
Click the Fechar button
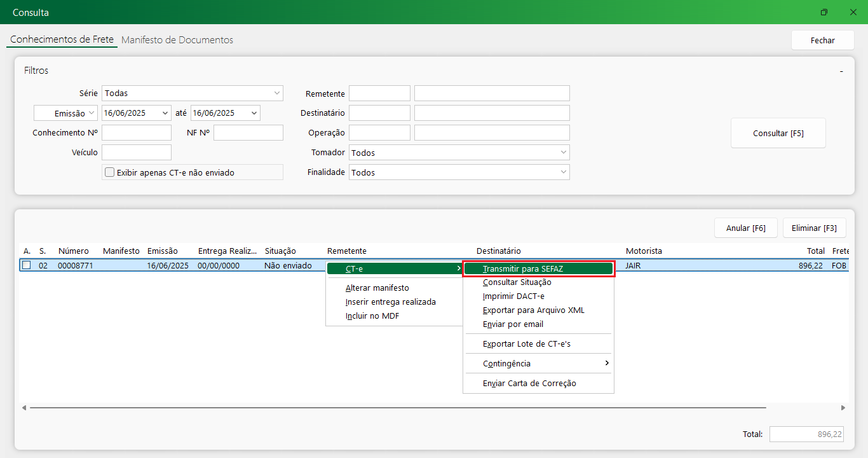pyautogui.click(x=822, y=40)
